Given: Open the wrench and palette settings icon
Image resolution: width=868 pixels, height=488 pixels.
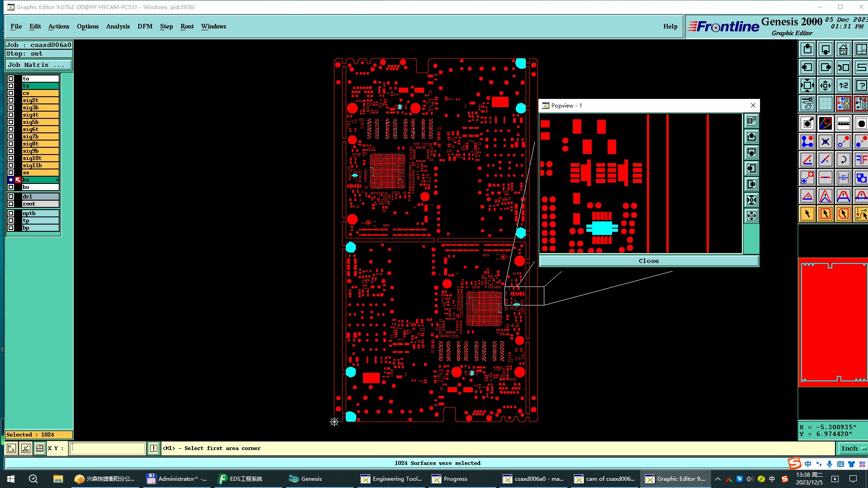Looking at the screenshot, I should coord(807,103).
